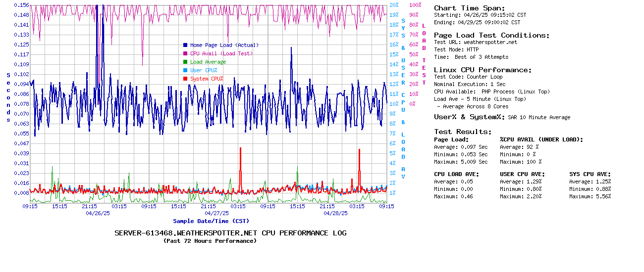Click the 04/26/25 date label under the x-axis

pos(98,213)
